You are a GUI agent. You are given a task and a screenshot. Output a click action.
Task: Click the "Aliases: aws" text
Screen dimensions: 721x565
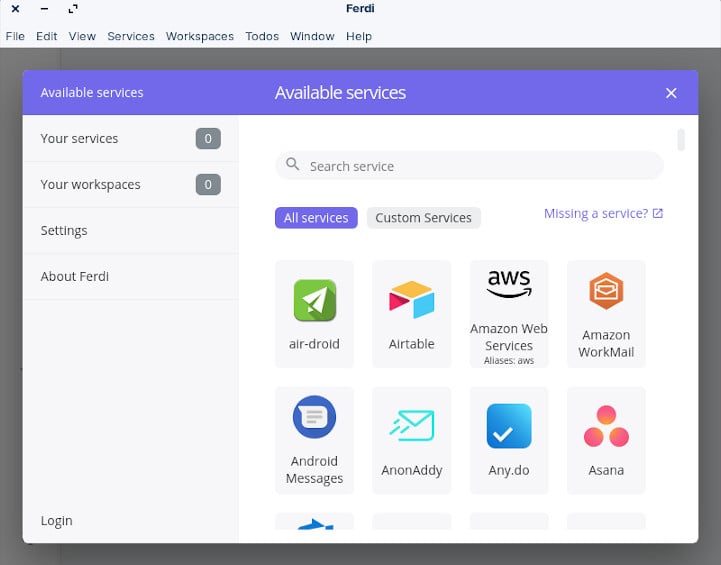[509, 361]
